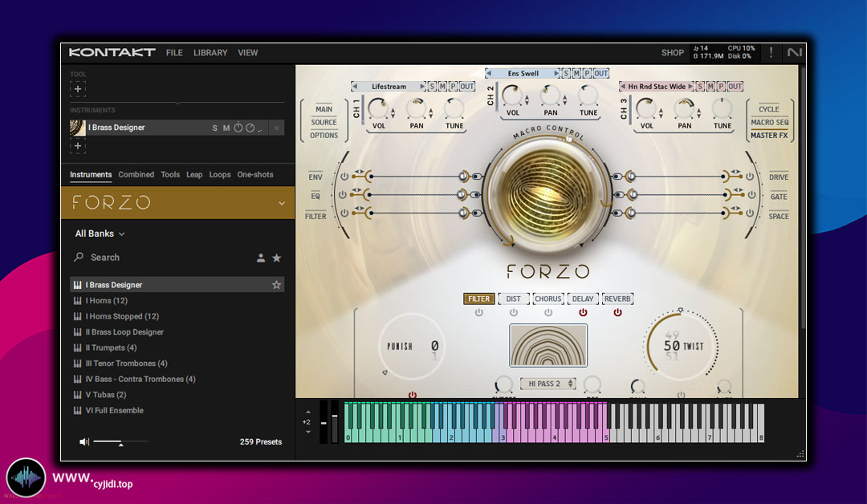867x504 pixels.
Task: Open the MACRO SEQ page
Action: click(x=769, y=122)
